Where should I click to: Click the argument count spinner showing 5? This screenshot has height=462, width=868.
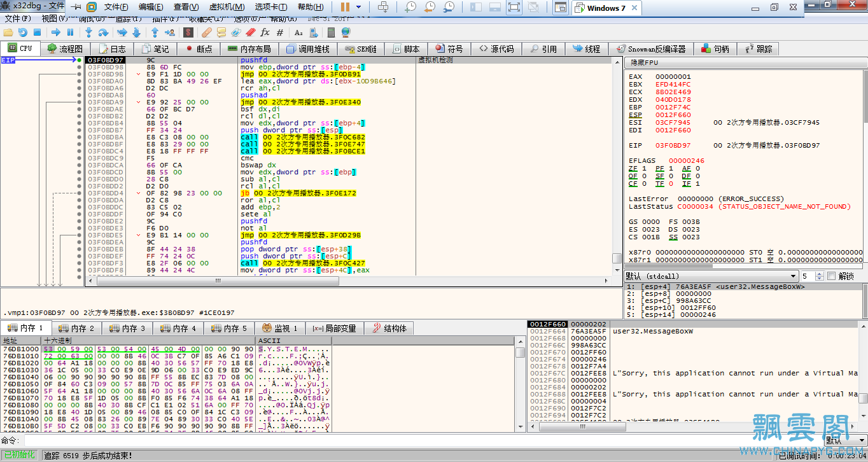(x=812, y=276)
